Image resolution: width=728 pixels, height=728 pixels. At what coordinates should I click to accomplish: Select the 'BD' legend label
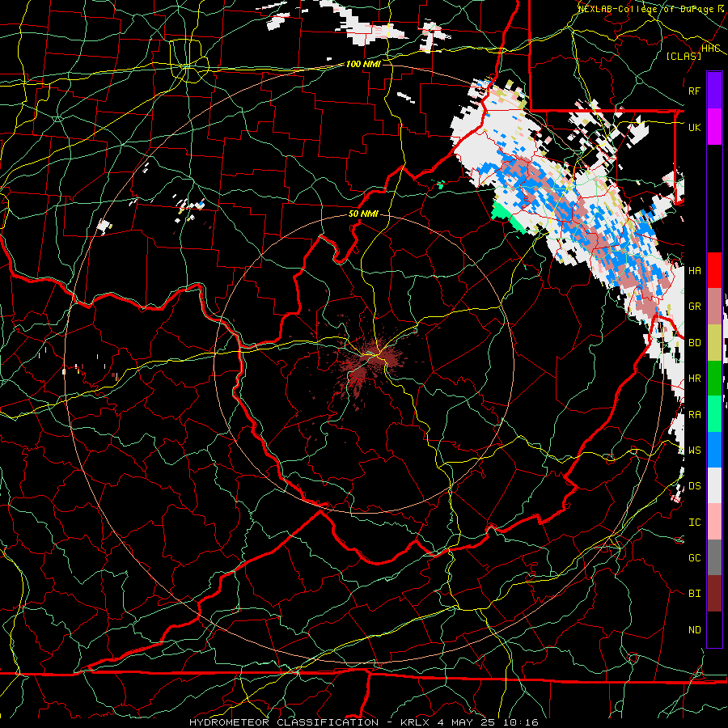(x=695, y=343)
